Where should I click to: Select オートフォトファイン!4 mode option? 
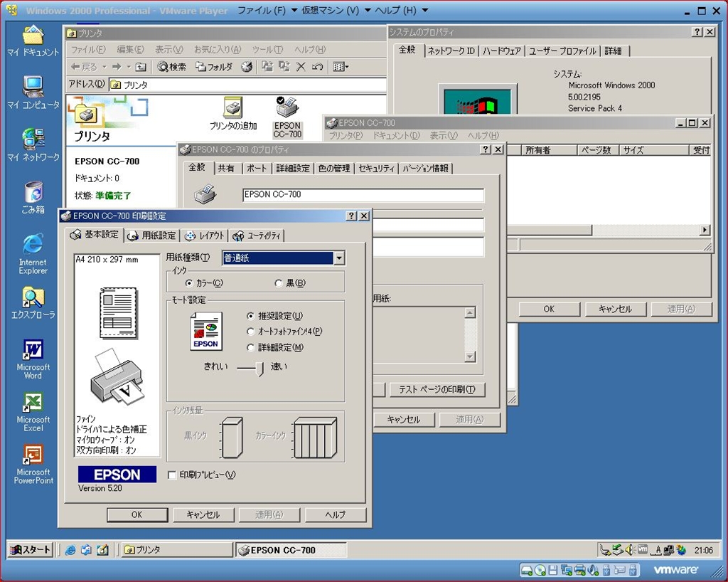pyautogui.click(x=250, y=332)
